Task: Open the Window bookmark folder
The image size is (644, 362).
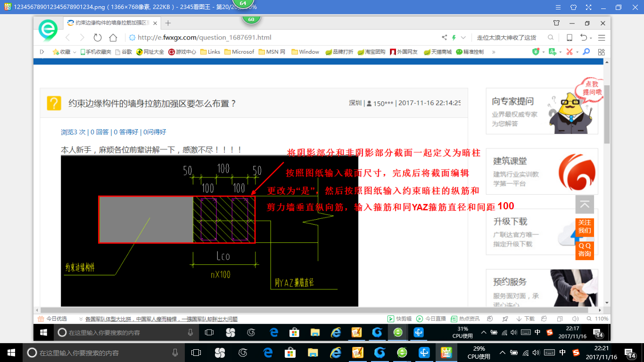Action: pos(305,52)
